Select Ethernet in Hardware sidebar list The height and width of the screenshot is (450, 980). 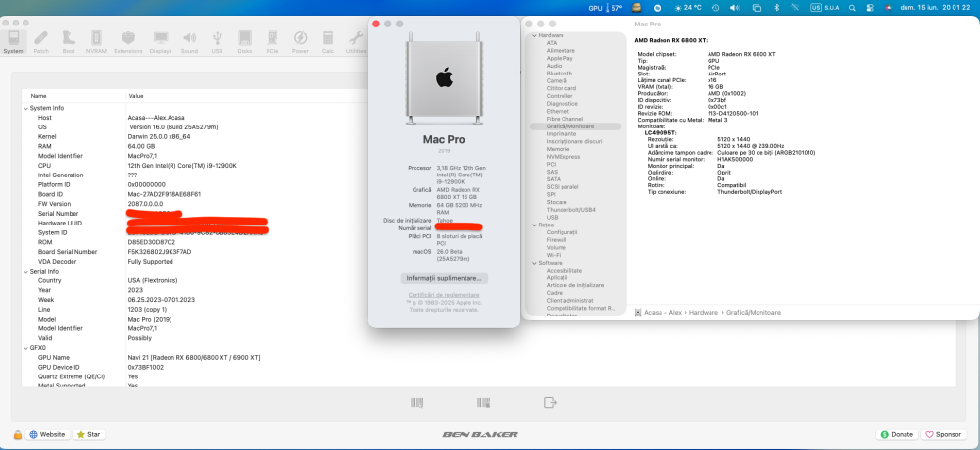coord(558,111)
